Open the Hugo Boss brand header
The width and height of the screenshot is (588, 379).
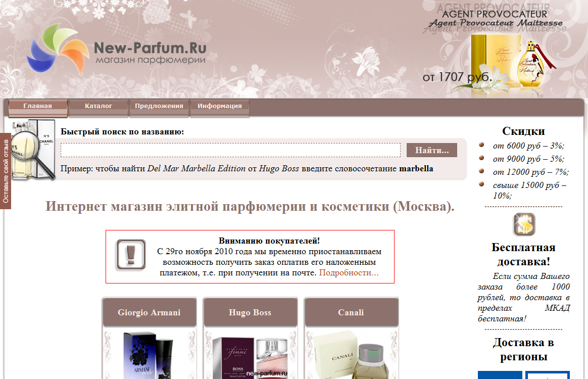(250, 312)
